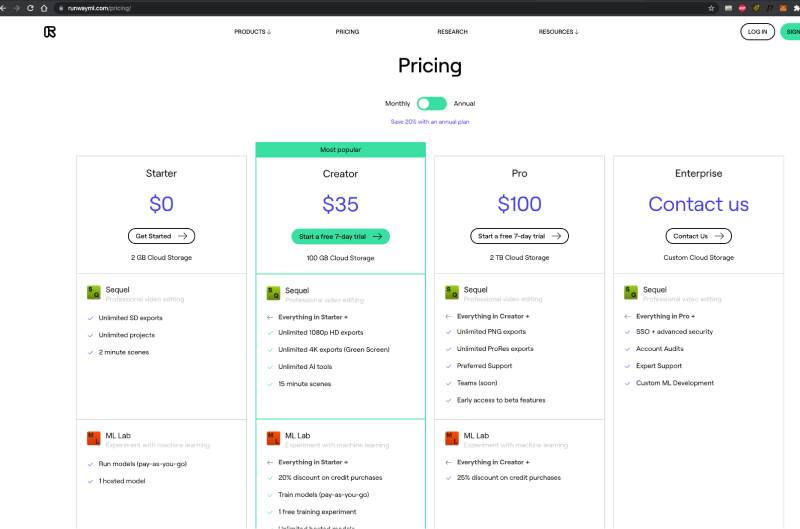
Task: Click 'Unlimited 1080p HD exports' feature
Action: (x=321, y=333)
